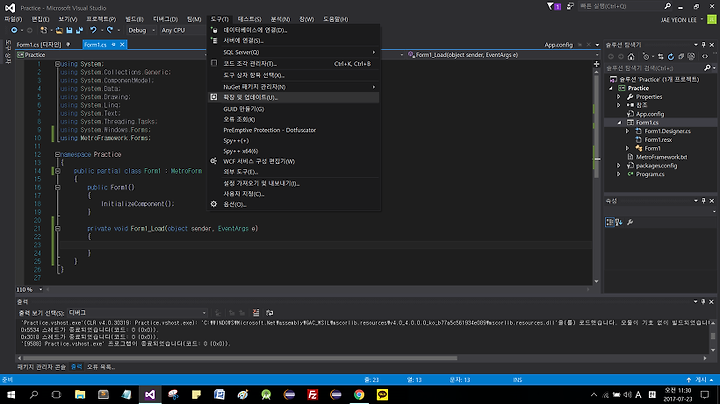Click Solution Explorer Home icon
The image size is (720, 404).
click(x=631, y=56)
